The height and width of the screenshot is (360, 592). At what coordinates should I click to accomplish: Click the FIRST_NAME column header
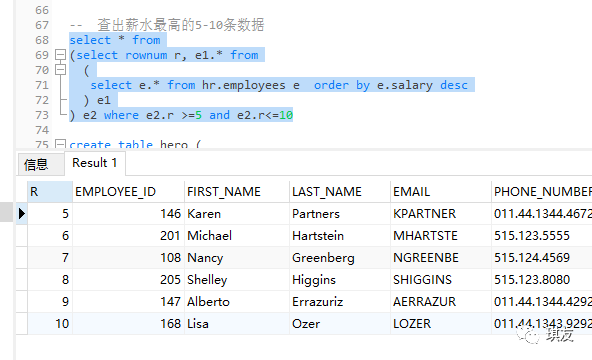coord(237,192)
